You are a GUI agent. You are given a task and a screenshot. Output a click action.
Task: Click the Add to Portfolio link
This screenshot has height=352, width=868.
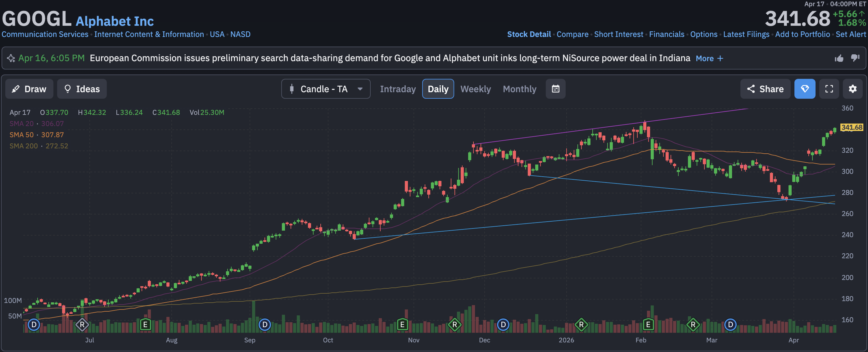coord(802,34)
